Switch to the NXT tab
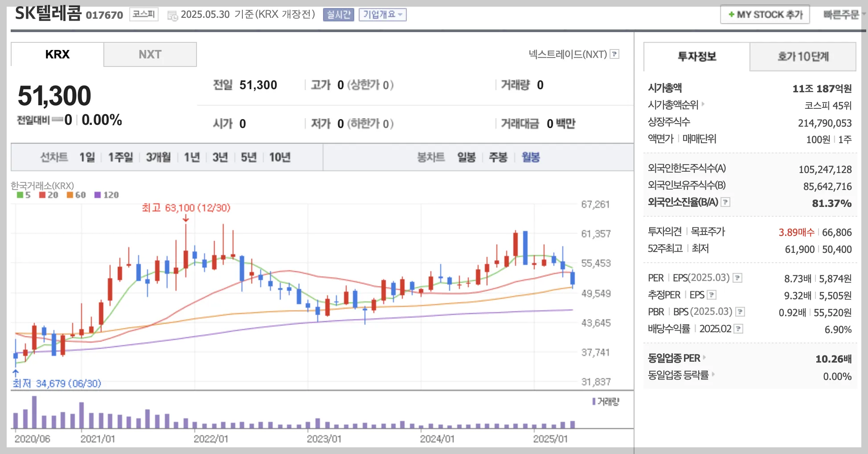Image resolution: width=868 pixels, height=454 pixels. click(x=150, y=54)
